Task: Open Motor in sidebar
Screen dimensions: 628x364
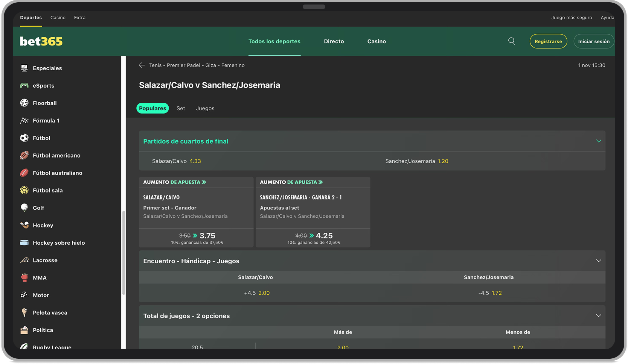Action: [x=41, y=295]
